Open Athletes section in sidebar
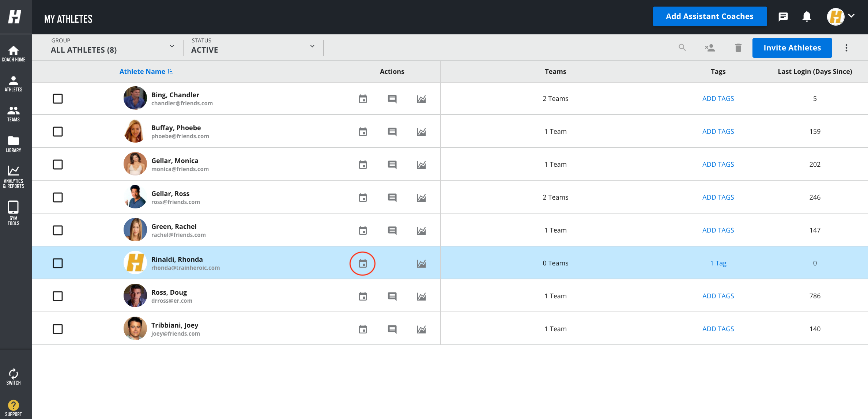The height and width of the screenshot is (419, 868). click(14, 84)
